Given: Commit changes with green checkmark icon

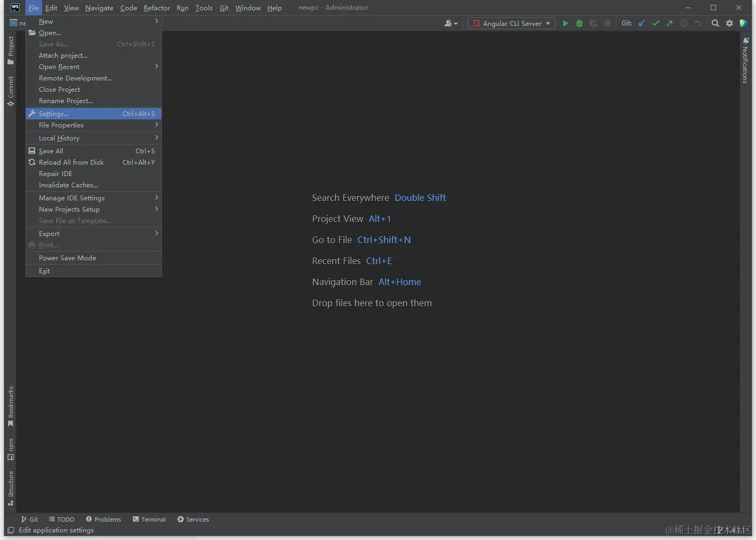Looking at the screenshot, I should coord(656,23).
